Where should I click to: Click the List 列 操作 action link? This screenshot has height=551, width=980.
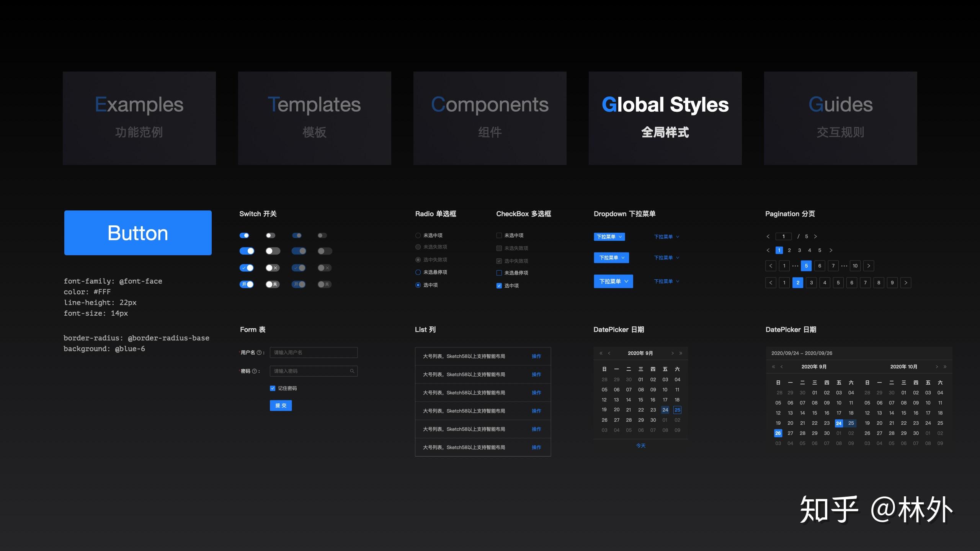click(536, 356)
